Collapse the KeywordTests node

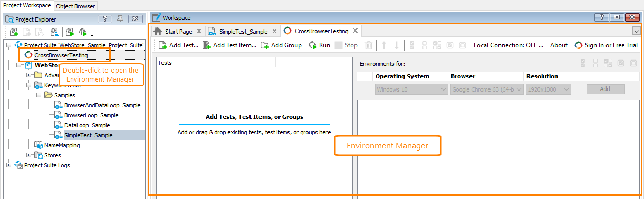coord(29,85)
